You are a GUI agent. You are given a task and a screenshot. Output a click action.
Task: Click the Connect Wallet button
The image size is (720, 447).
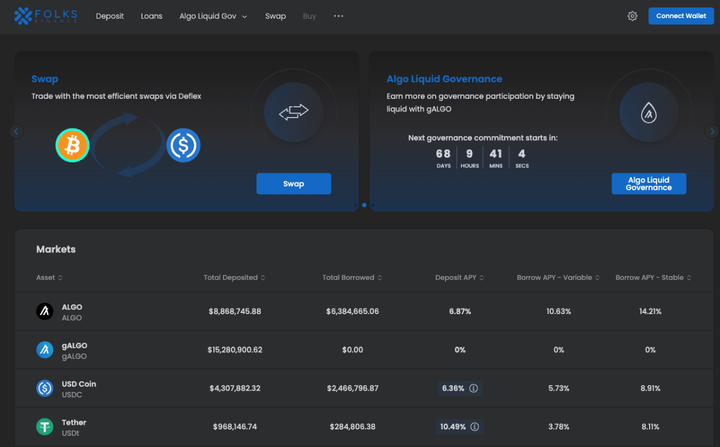[680, 16]
